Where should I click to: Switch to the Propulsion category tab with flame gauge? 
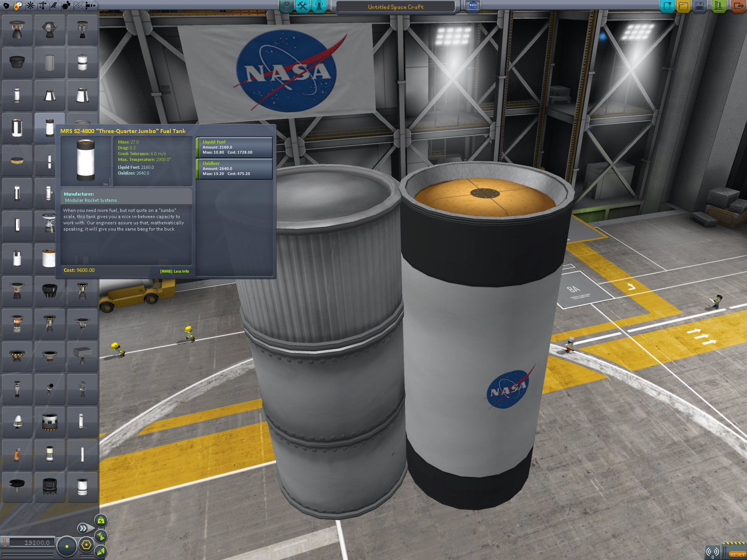(18, 5)
